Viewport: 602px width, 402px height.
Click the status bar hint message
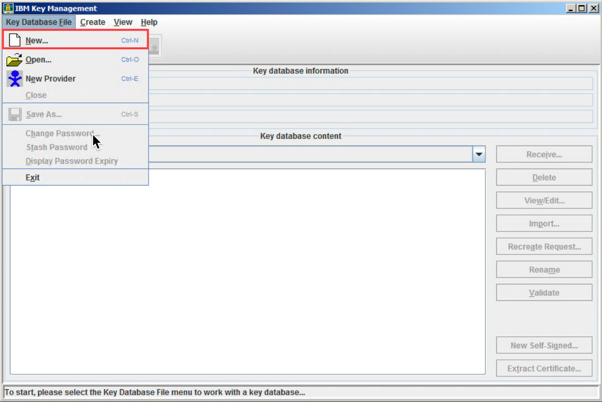click(x=155, y=392)
